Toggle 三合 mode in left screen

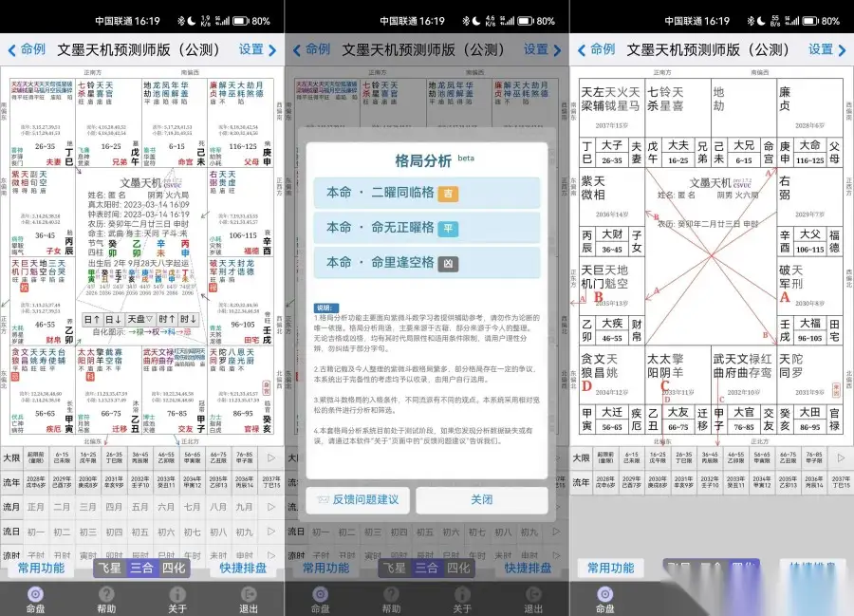(x=141, y=569)
